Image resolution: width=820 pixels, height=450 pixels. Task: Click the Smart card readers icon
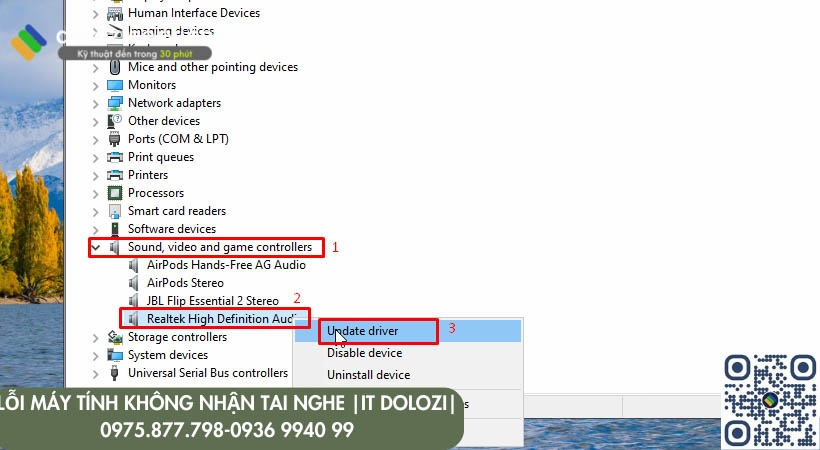pos(115,211)
